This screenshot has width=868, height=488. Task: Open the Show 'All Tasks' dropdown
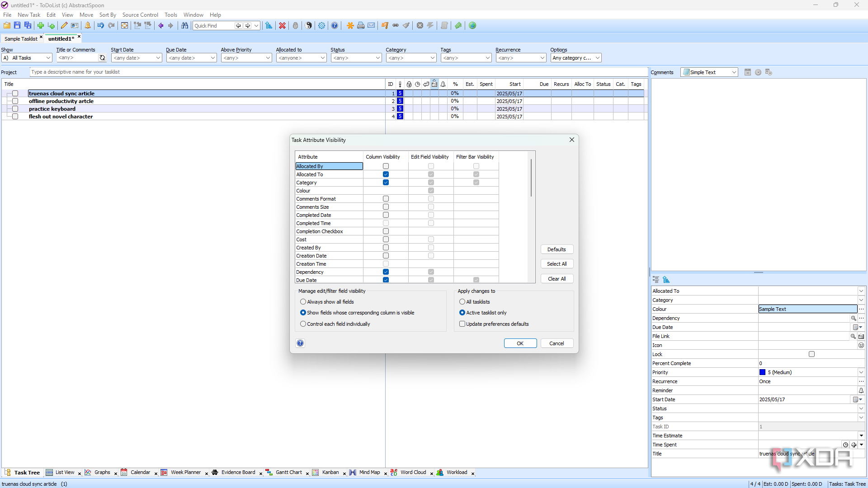click(27, 58)
